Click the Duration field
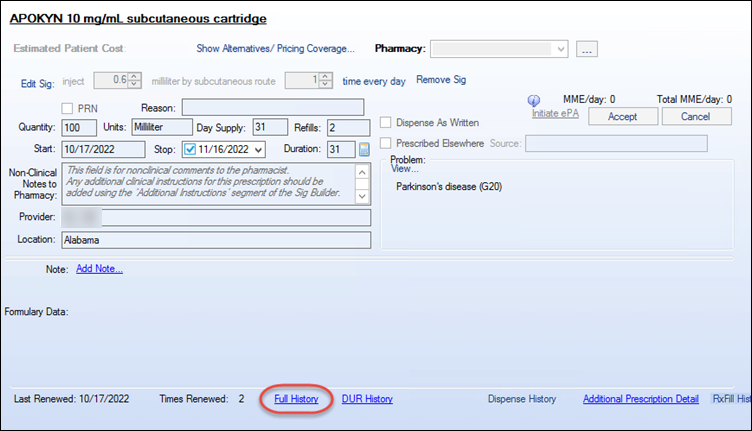This screenshot has width=752, height=431. click(x=341, y=149)
